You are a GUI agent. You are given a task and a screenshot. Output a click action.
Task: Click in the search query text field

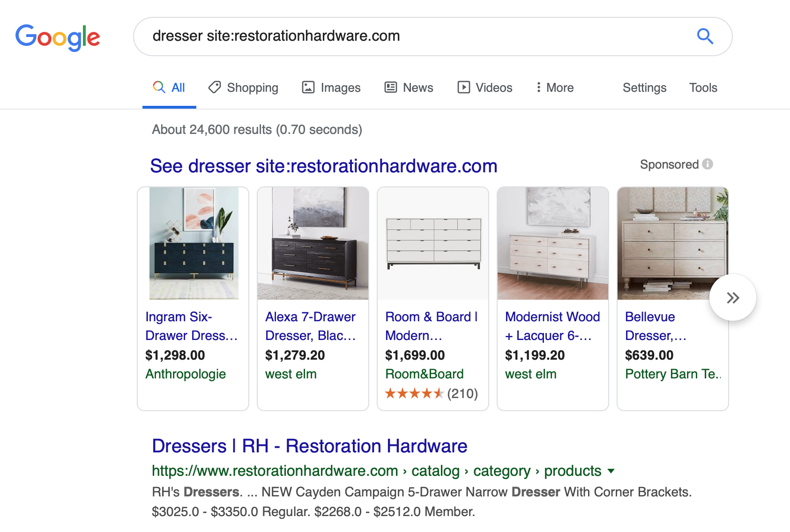412,36
